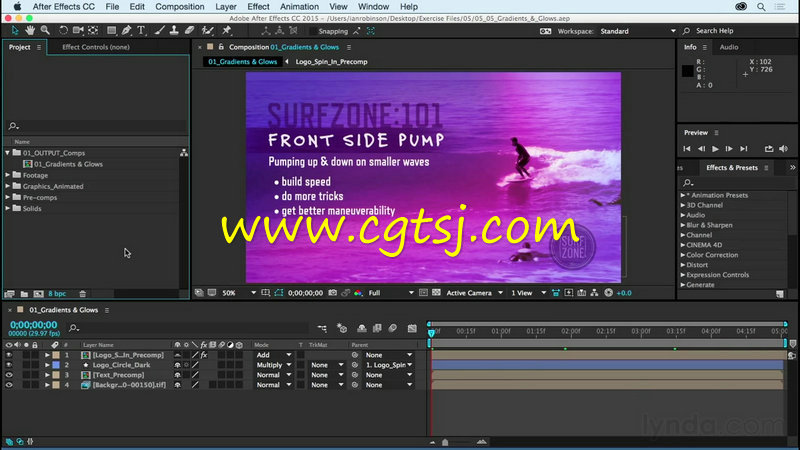Open the Workspace Standard dropdown
800x450 pixels.
tap(637, 31)
